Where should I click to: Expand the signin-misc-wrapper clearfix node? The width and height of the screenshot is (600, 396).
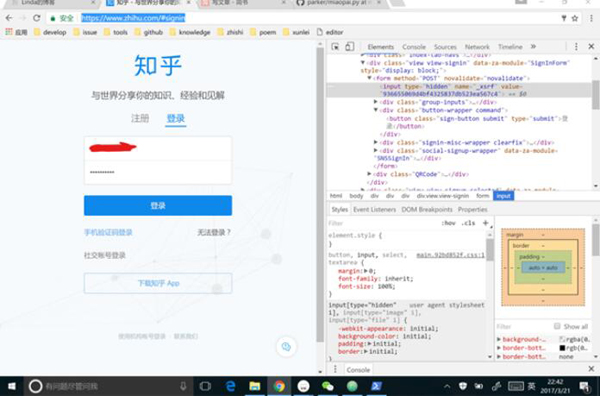click(376, 142)
